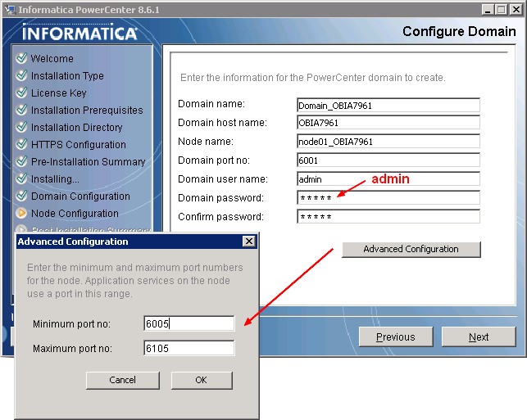Click the Pre-Installation Summary checkmark icon
Screen dimensions: 527x420
21,161
